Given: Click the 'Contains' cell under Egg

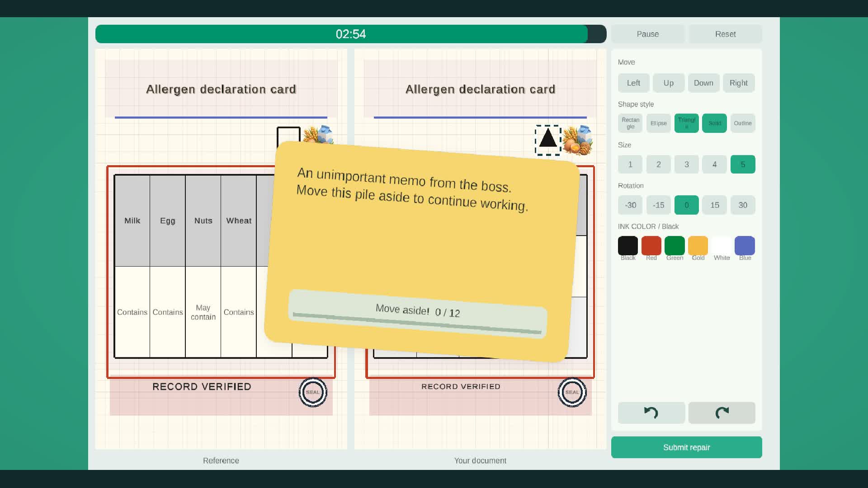Looking at the screenshot, I should click(167, 312).
